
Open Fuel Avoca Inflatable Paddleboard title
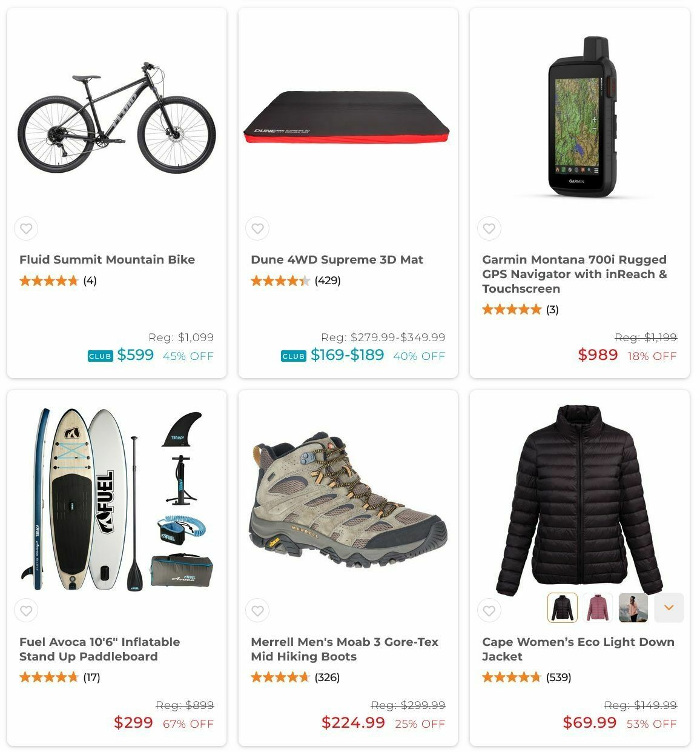(100, 649)
